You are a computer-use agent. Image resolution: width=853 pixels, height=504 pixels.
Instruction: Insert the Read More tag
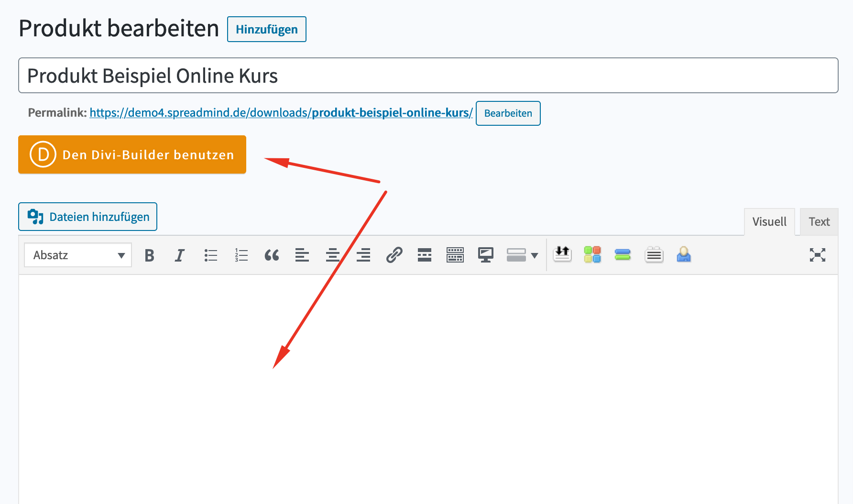point(425,255)
